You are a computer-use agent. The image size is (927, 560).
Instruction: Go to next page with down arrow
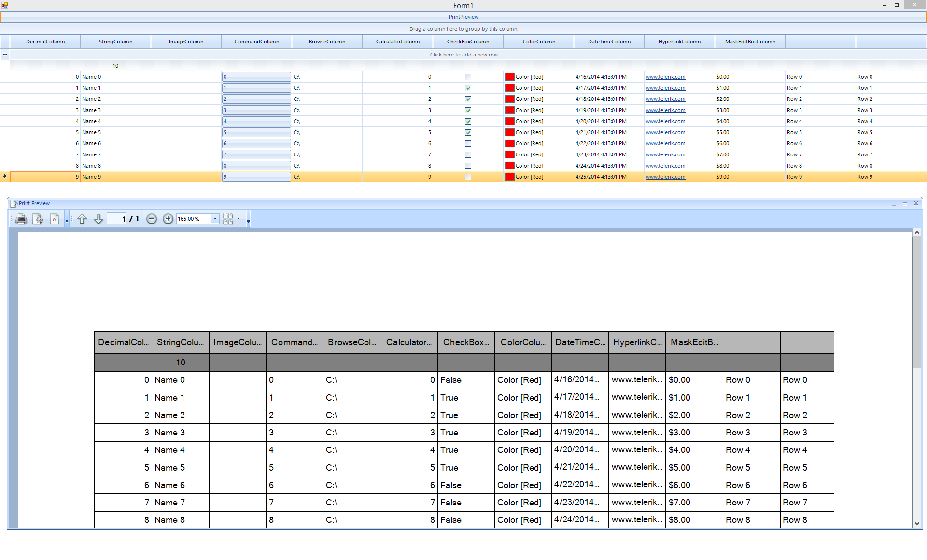pyautogui.click(x=98, y=219)
